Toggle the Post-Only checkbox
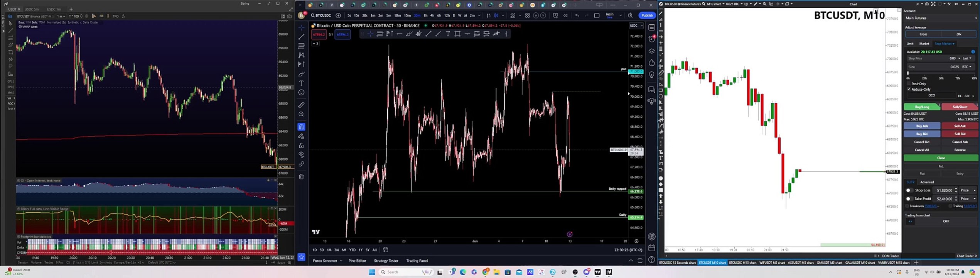The image size is (980, 278). coord(909,84)
